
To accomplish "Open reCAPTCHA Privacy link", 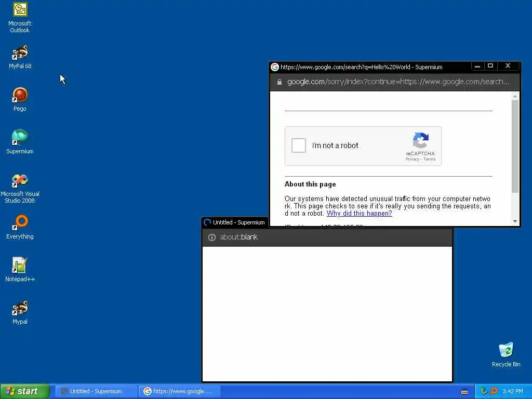I will (x=412, y=159).
